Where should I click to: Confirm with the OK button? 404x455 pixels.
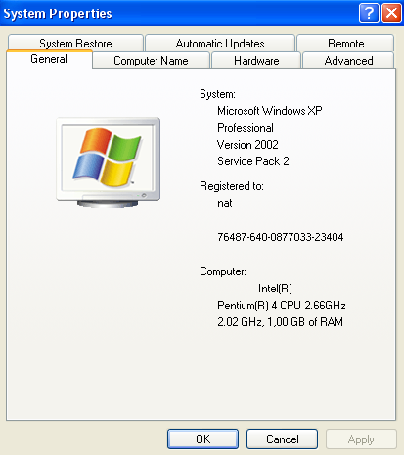pos(203,439)
